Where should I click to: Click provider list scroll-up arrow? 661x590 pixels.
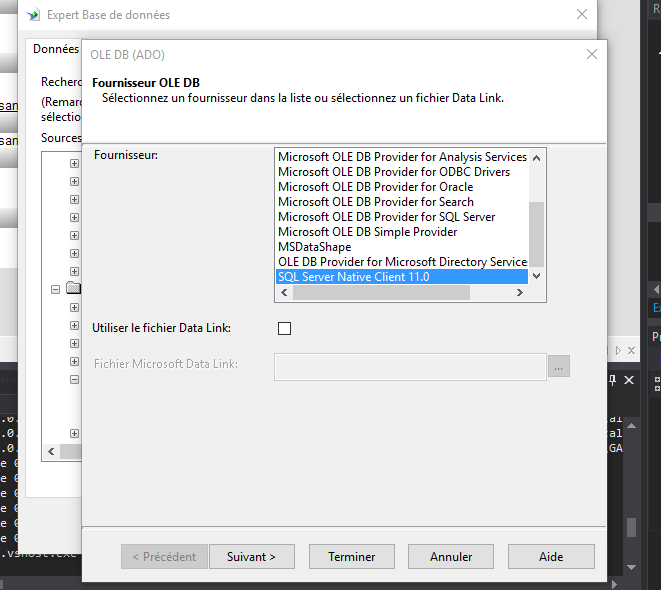(x=537, y=158)
